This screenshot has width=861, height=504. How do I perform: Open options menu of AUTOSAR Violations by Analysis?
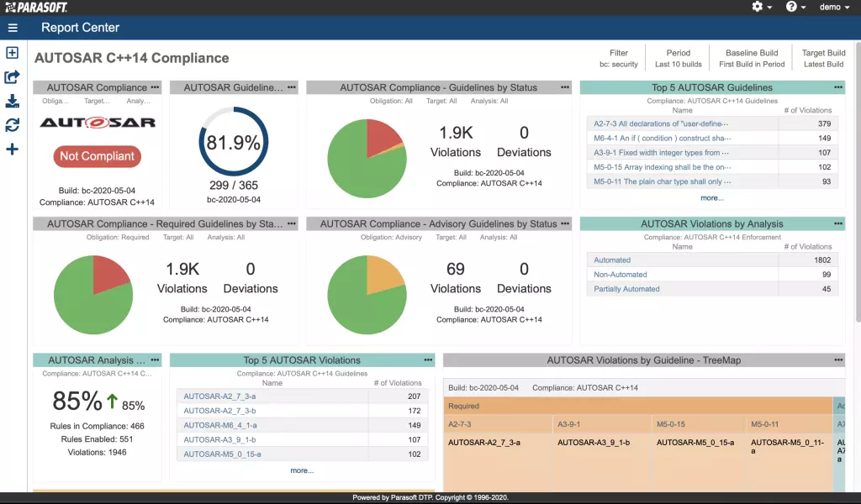tap(837, 224)
